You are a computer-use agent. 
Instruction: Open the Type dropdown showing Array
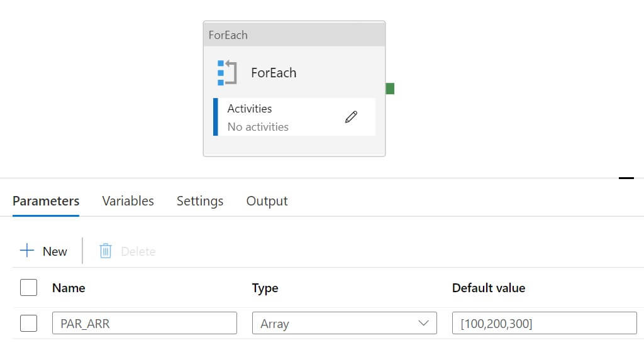pyautogui.click(x=344, y=324)
